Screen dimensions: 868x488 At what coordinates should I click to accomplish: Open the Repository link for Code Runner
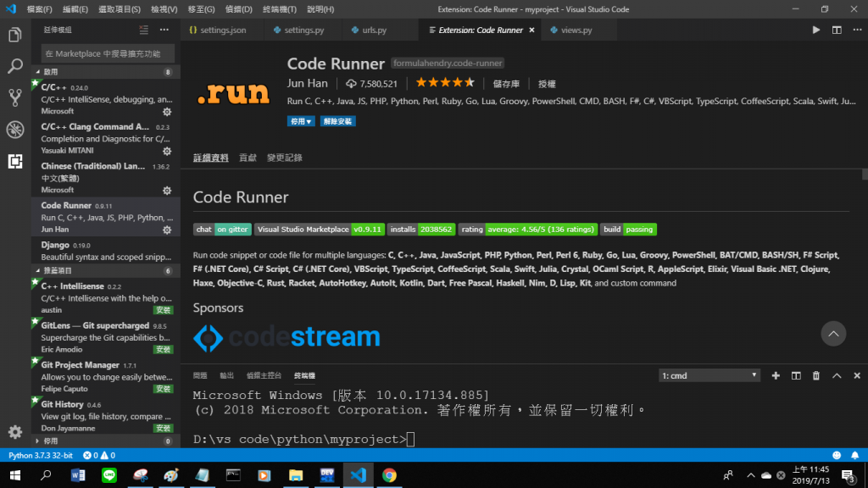click(506, 84)
